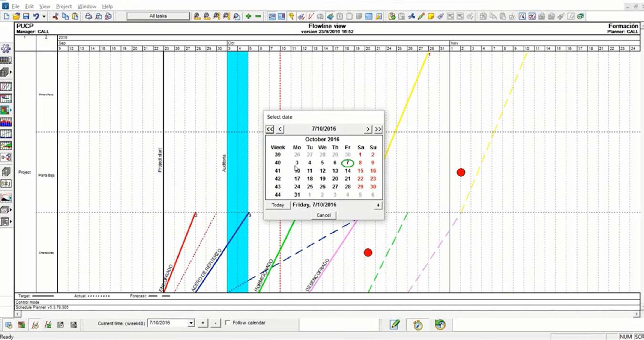Click the Today button in date picker

[278, 205]
